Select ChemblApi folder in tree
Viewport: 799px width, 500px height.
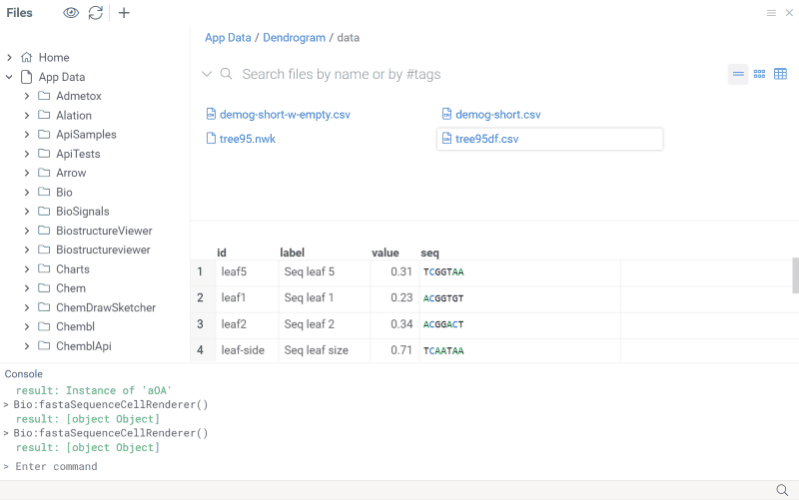[x=84, y=346]
